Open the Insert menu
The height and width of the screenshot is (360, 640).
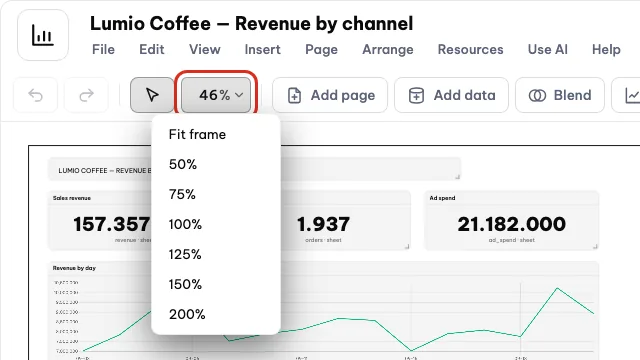pos(262,49)
